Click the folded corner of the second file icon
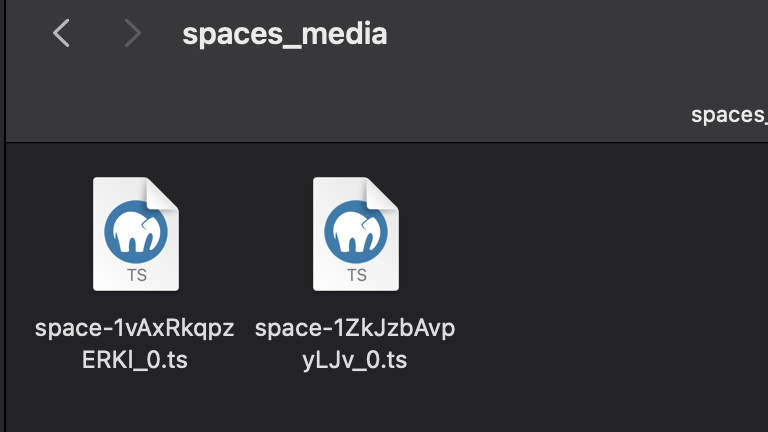The image size is (768, 432). [x=384, y=193]
